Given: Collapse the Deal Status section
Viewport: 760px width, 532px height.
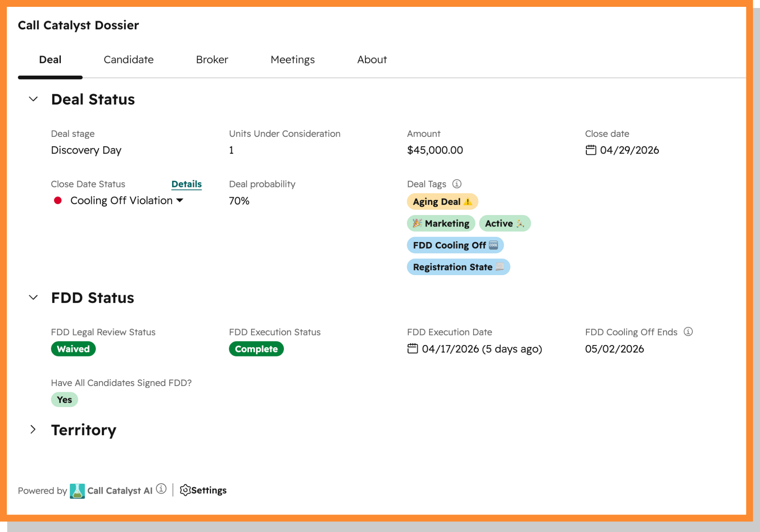Looking at the screenshot, I should [x=33, y=99].
